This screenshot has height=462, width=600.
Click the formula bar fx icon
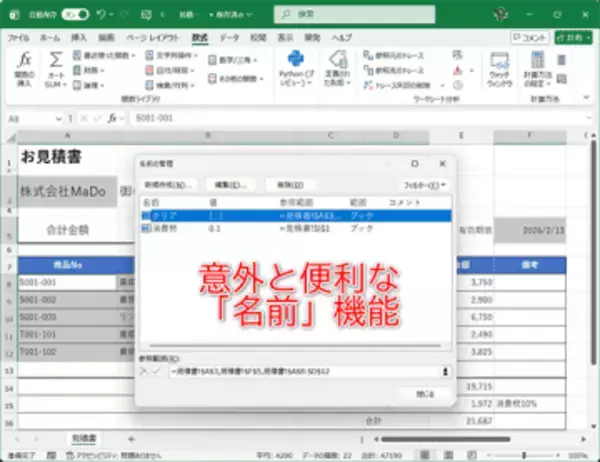click(x=112, y=118)
